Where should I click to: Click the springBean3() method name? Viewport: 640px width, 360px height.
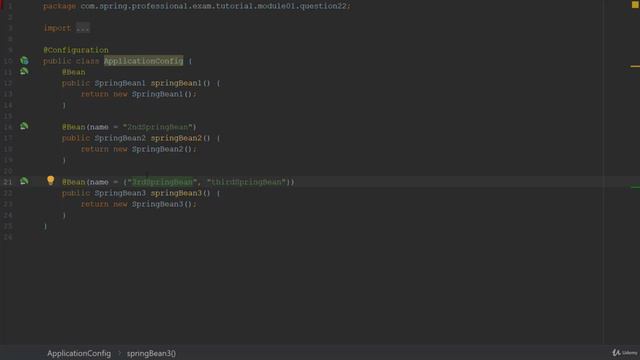tap(176, 193)
